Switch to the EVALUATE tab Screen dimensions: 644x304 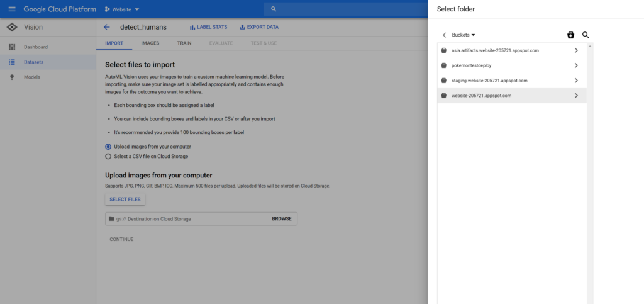click(x=221, y=43)
